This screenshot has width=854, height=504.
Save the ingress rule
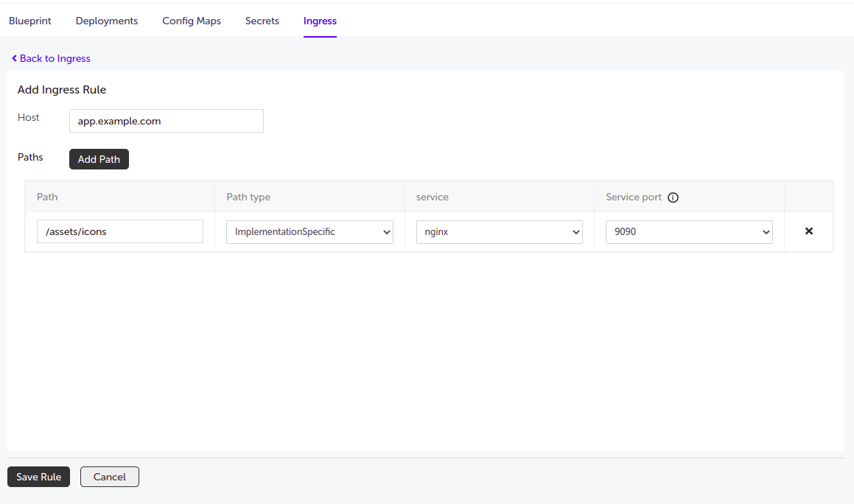coord(39,477)
